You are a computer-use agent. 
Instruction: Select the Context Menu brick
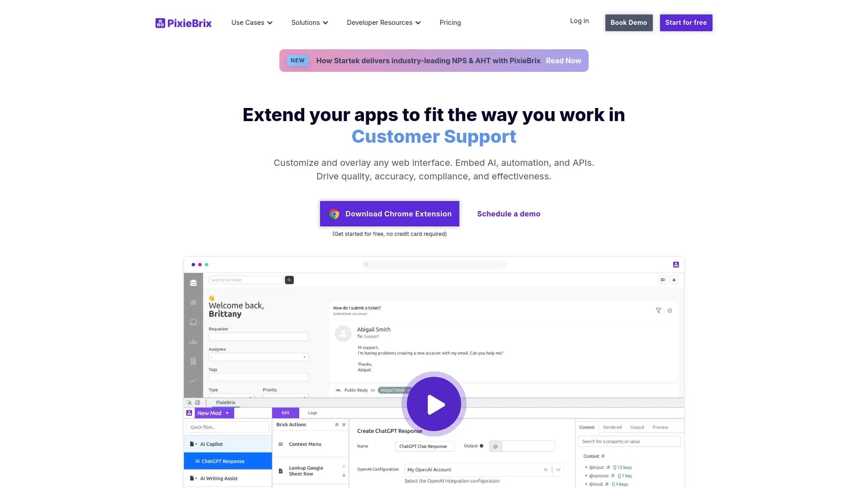pos(311,444)
